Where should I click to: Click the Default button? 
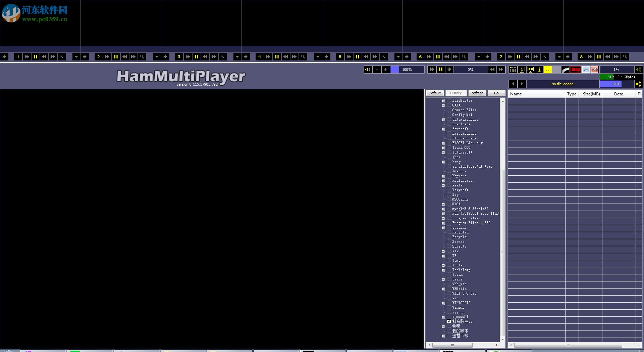[x=435, y=93]
